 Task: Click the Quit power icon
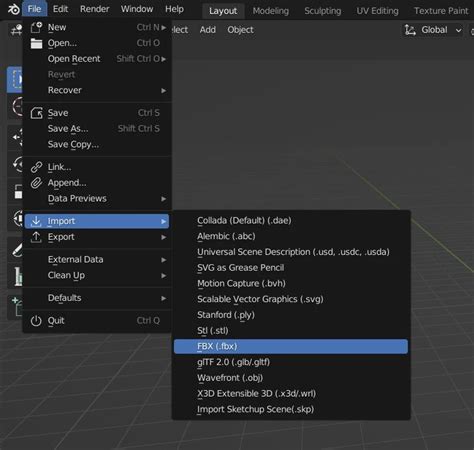36,321
